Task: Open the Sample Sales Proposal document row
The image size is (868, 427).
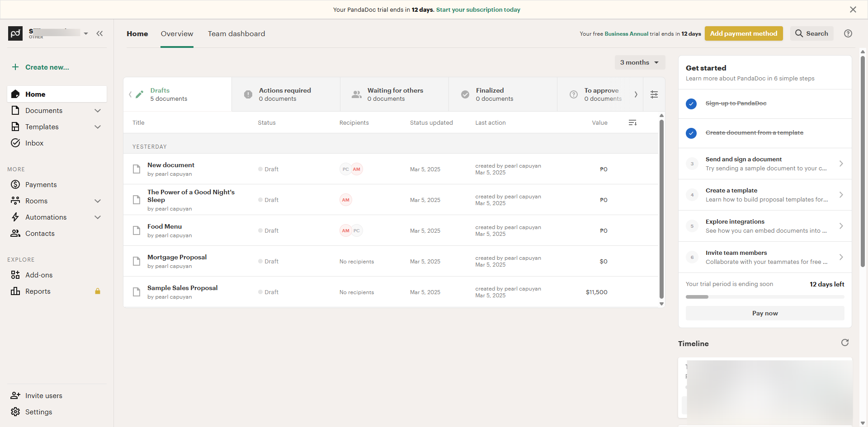Action: click(x=182, y=288)
